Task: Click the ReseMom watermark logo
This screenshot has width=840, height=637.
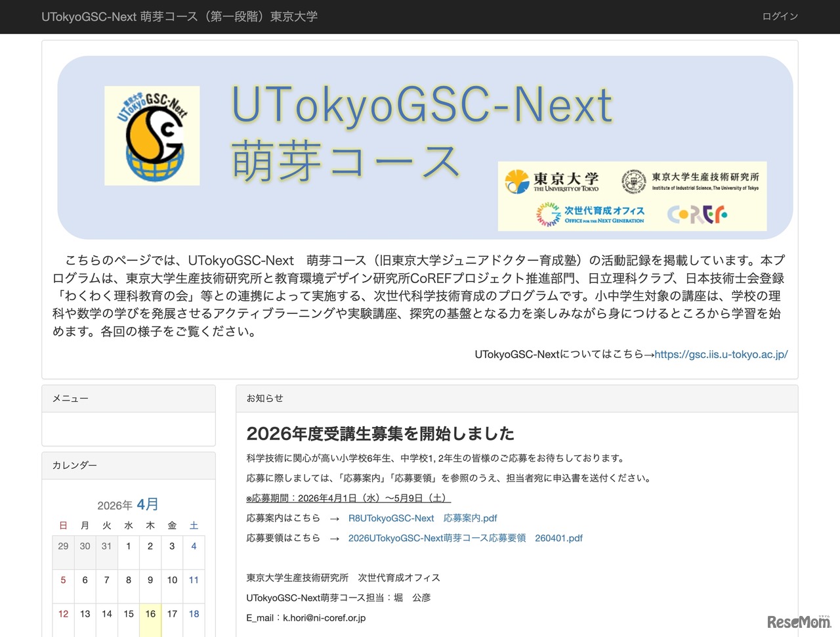Action: click(798, 621)
